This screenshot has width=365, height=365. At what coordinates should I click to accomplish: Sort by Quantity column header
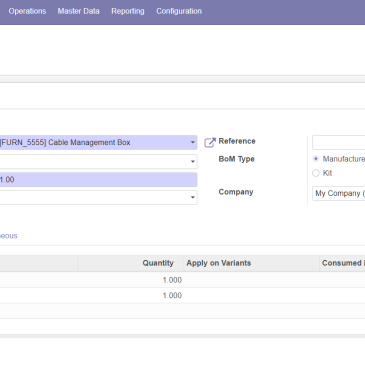click(x=158, y=263)
